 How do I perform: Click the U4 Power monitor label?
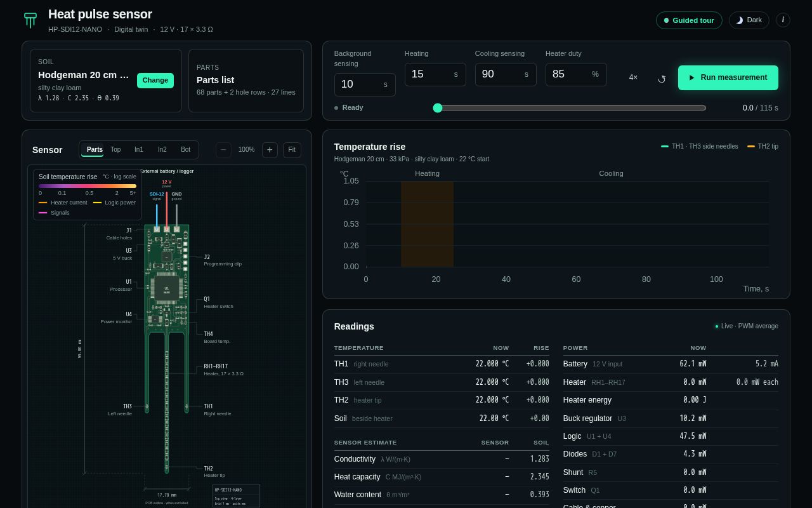pyautogui.click(x=116, y=317)
